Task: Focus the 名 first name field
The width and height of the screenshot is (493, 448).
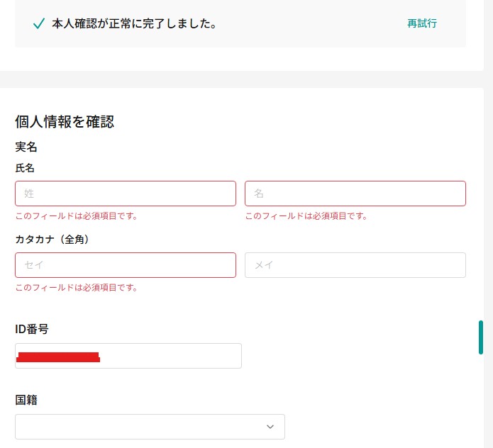Action: [x=355, y=194]
